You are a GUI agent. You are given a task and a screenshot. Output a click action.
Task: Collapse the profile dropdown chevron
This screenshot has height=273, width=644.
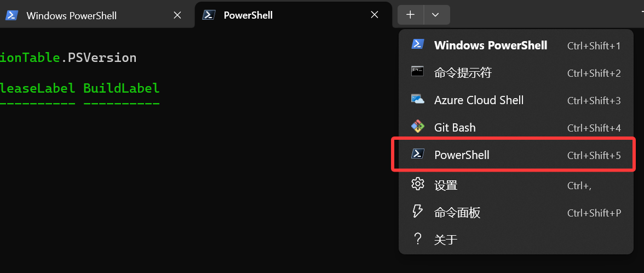tap(436, 15)
